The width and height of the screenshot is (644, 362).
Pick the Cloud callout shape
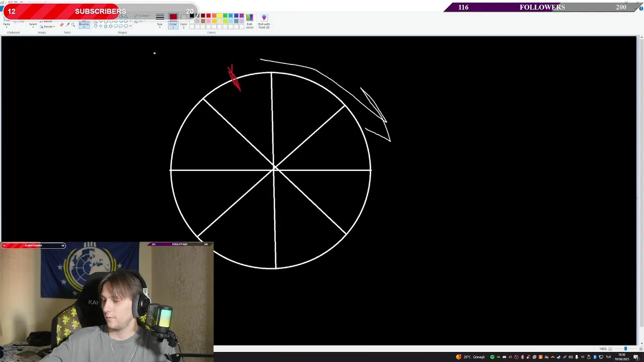tap(126, 26)
